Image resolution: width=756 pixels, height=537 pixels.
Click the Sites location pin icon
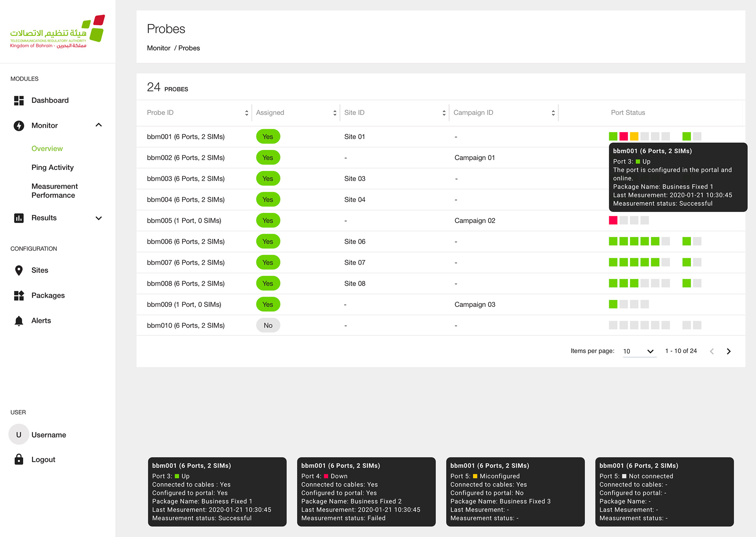coord(19,270)
